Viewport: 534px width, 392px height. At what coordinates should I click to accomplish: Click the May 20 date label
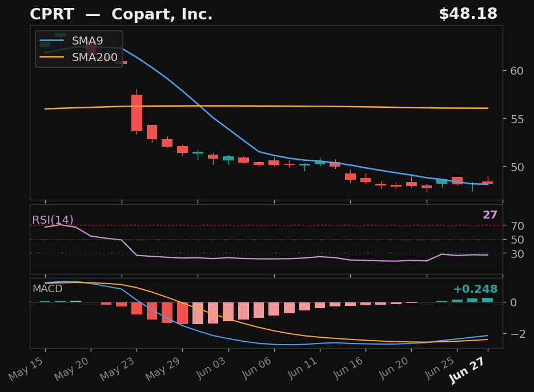click(x=72, y=369)
